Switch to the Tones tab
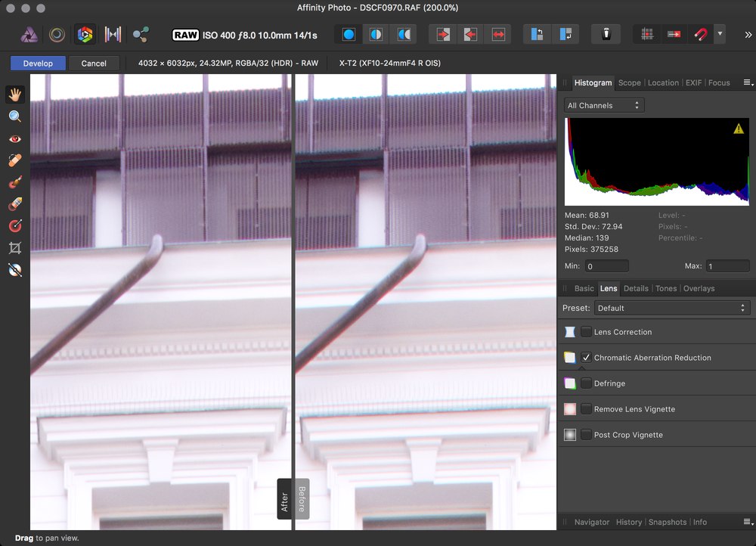 click(666, 288)
